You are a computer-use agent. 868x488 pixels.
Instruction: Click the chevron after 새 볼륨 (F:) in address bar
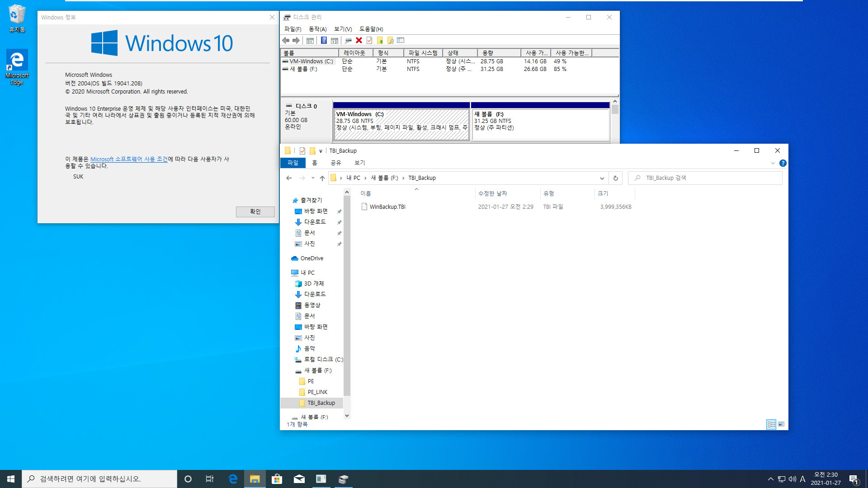(x=403, y=178)
